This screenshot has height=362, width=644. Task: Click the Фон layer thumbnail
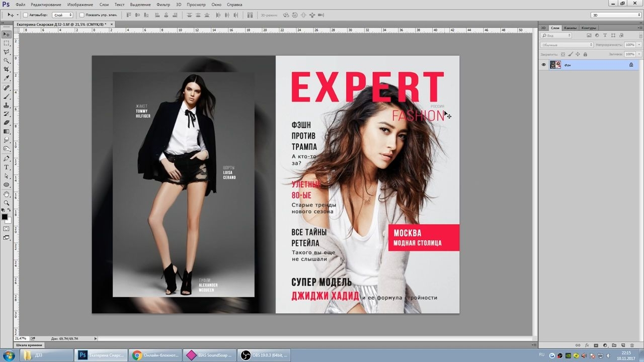[x=555, y=65]
